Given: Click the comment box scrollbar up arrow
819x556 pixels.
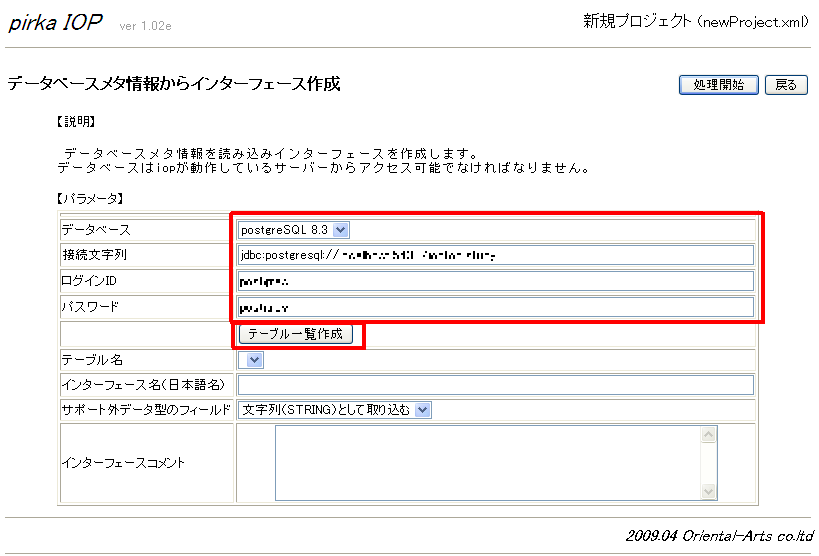Looking at the screenshot, I should 709,435.
